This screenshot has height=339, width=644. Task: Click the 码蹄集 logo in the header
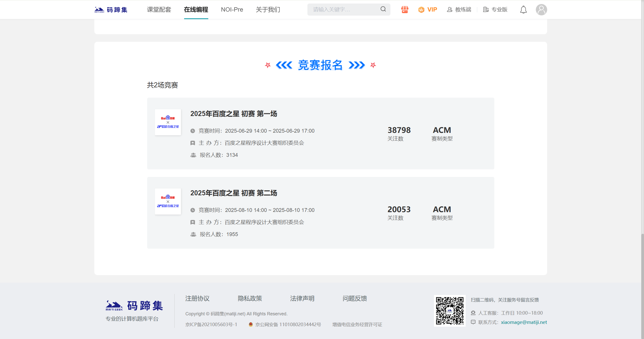(111, 9)
